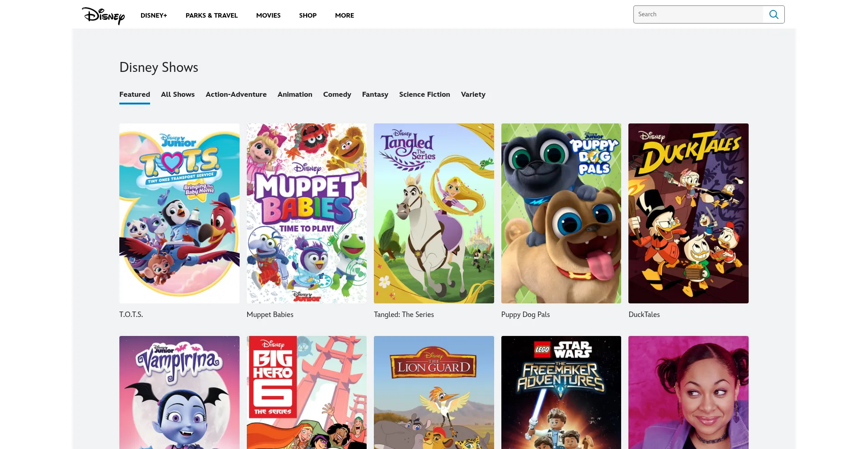The height and width of the screenshot is (449, 868).
Task: Select the Fantasy tab
Action: tap(375, 95)
